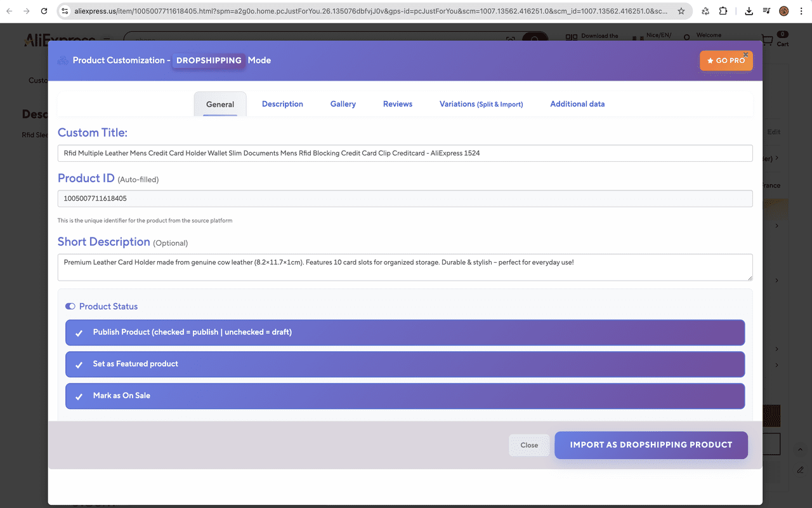The height and width of the screenshot is (508, 812).
Task: Click the Short Description text area
Action: [x=405, y=267]
